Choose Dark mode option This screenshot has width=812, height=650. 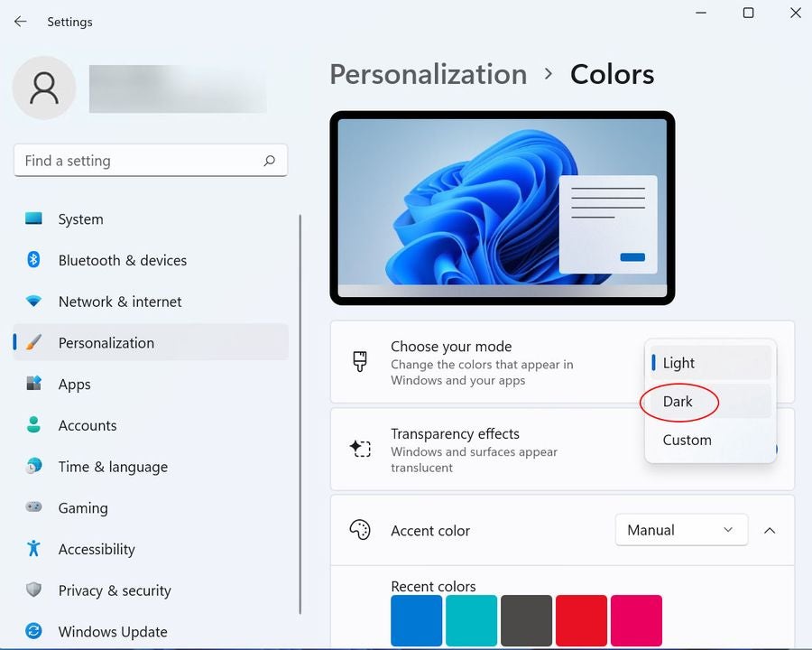[711, 401]
